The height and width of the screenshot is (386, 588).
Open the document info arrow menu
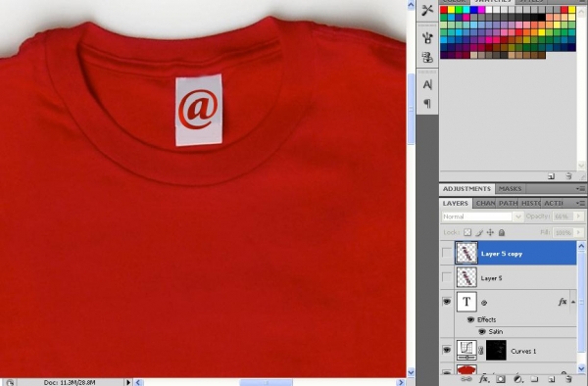tap(128, 383)
